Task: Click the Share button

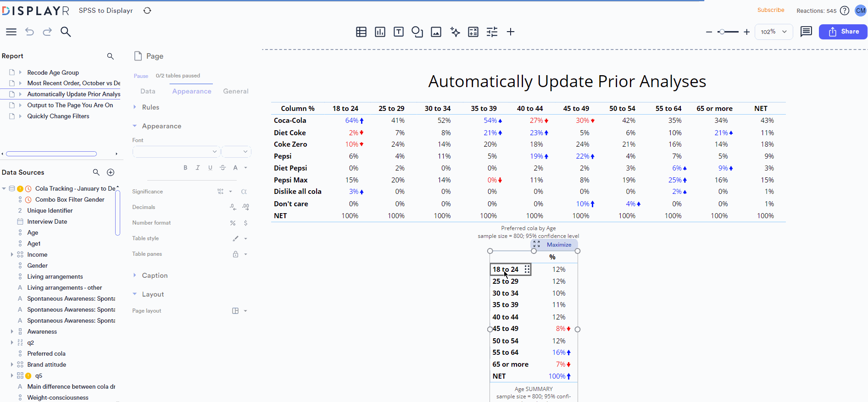Action: (843, 32)
